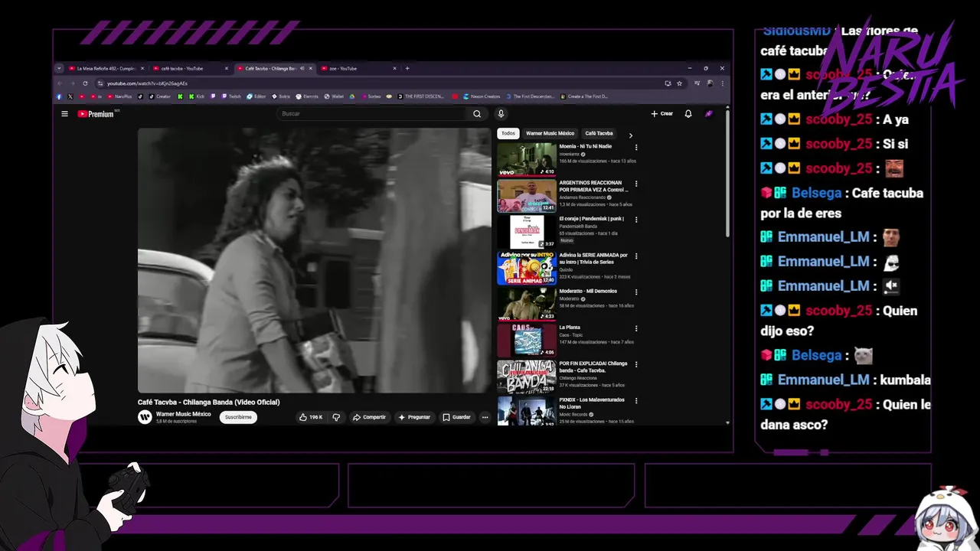Like the video showing 196 K
The image size is (980, 551).
[x=310, y=417]
